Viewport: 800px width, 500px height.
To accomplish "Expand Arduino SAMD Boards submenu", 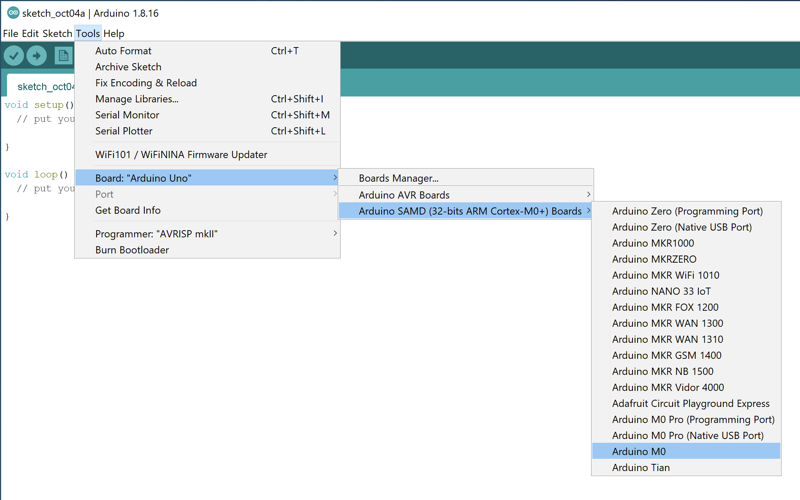I will pyautogui.click(x=466, y=211).
